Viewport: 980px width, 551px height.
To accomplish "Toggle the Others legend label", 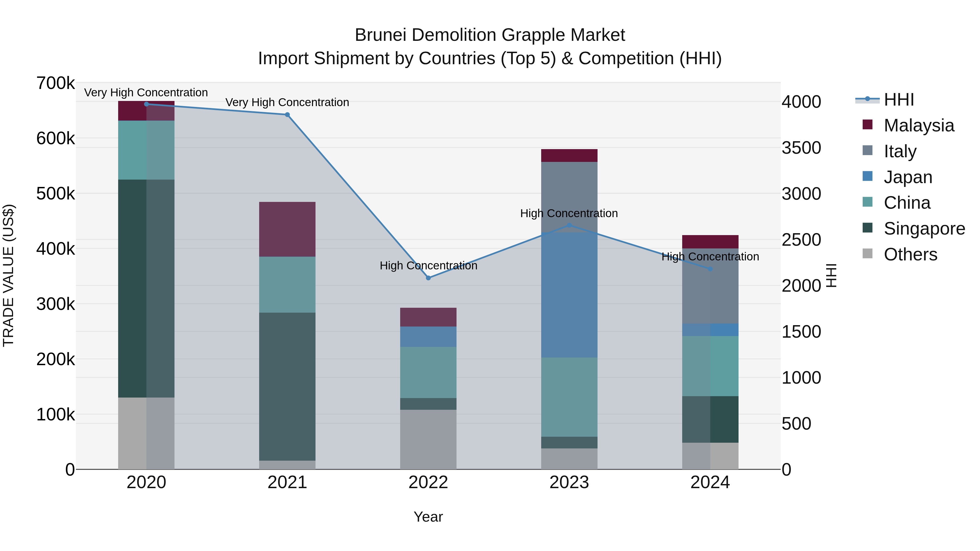I will 910,254.
